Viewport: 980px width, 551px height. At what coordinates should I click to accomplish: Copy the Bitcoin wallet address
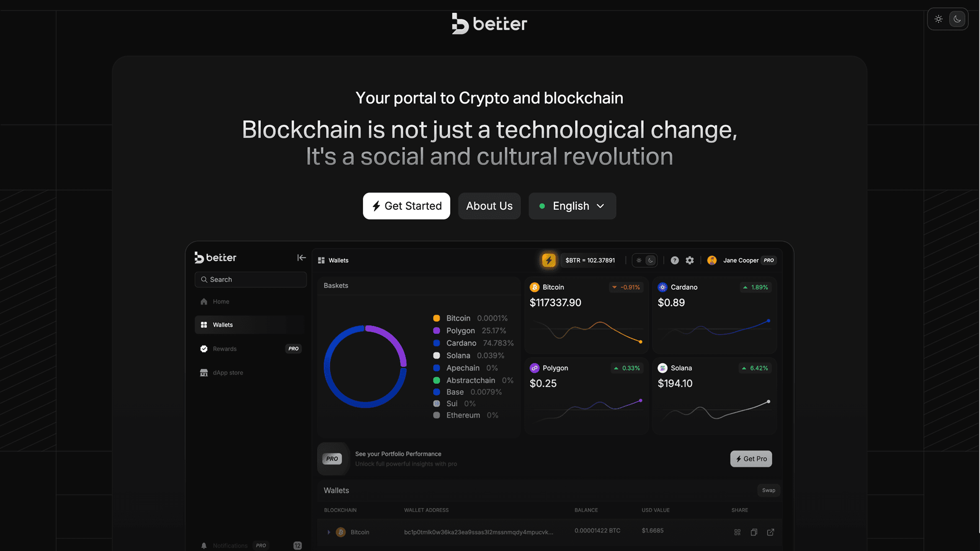coord(754,532)
